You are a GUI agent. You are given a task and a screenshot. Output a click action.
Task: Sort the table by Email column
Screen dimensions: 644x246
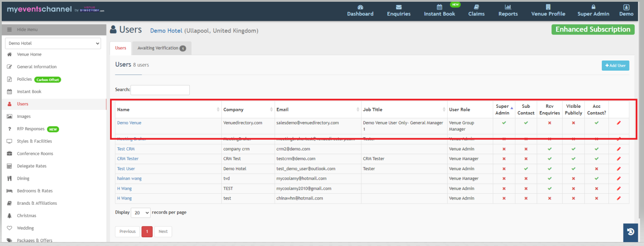tap(318, 110)
